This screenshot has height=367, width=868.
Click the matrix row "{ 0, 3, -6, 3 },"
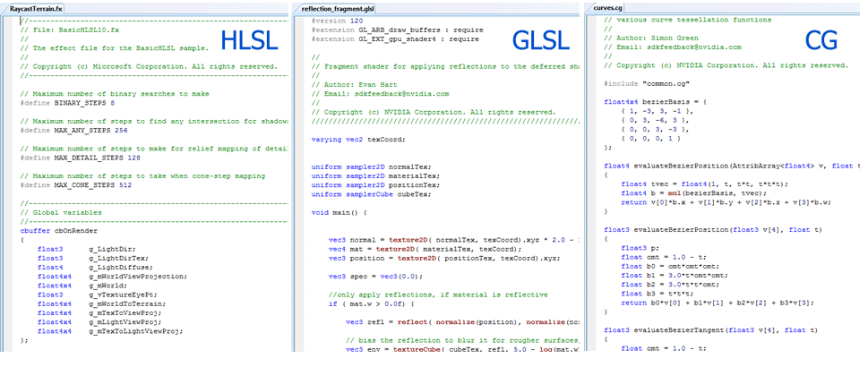(x=656, y=120)
